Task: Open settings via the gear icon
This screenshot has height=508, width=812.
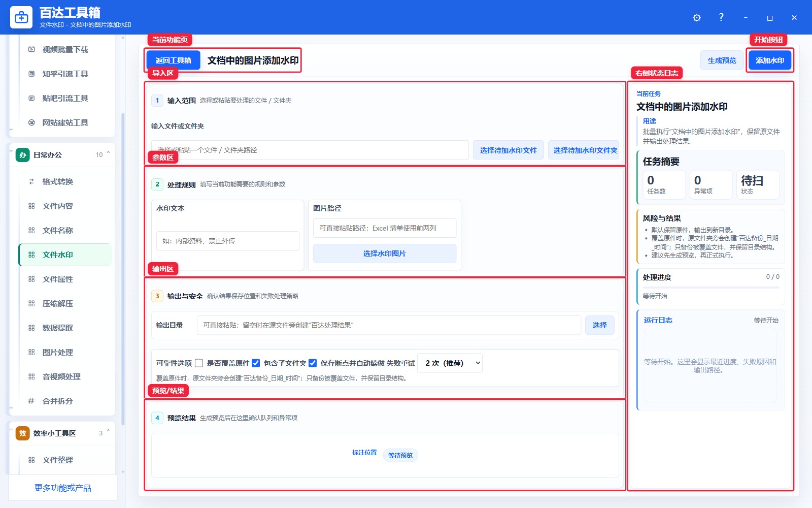Action: [x=697, y=18]
